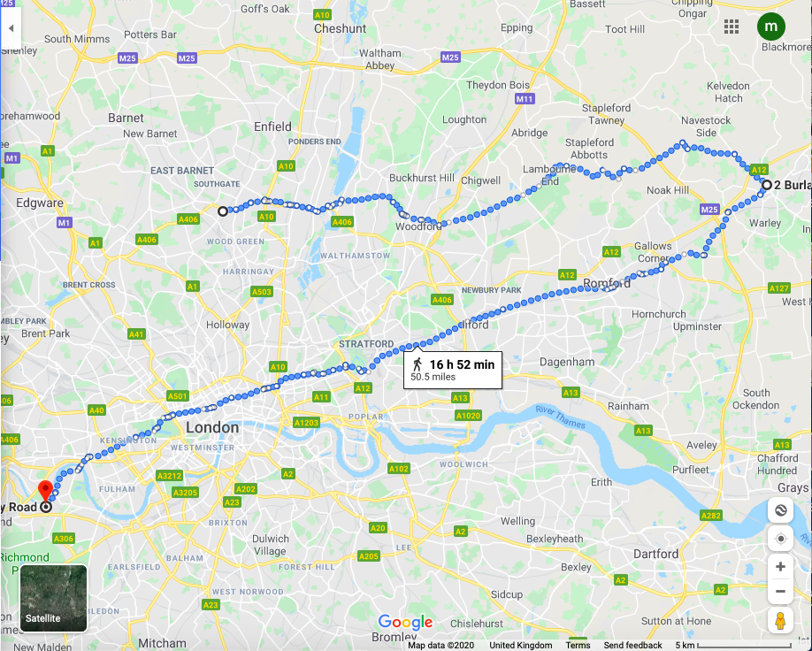Expand the side panel with the arrow
The image size is (812, 651).
coord(11,28)
